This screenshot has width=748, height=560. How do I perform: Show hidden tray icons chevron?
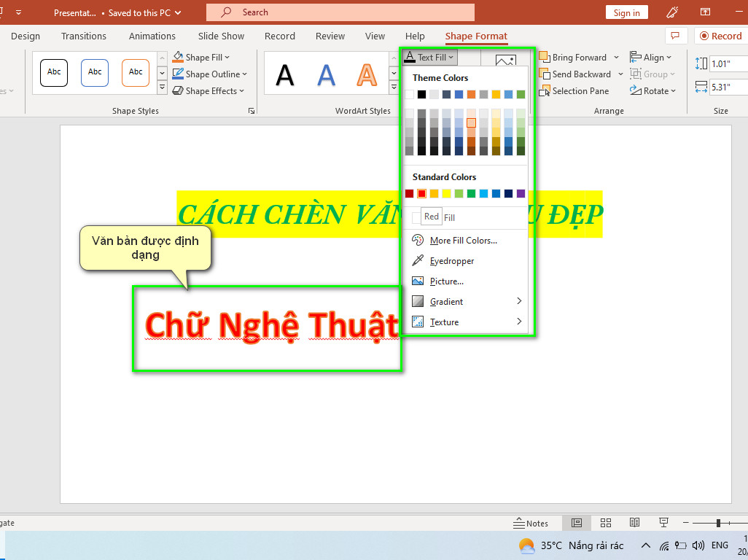coord(645,545)
